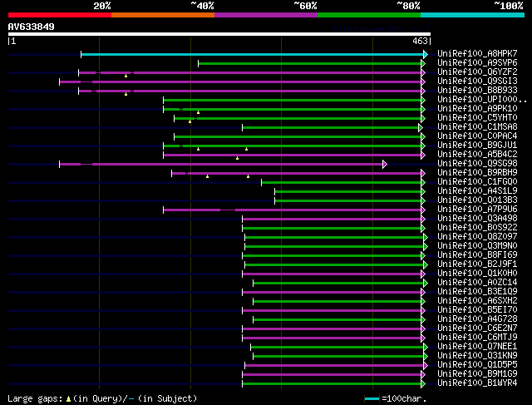
Task: Open hit UniRef100_B8B933
Action: coord(477,91)
